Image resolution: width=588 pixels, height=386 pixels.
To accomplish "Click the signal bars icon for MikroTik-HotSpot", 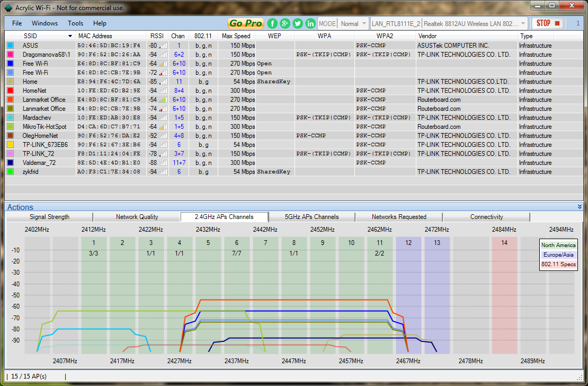I will tap(163, 127).
